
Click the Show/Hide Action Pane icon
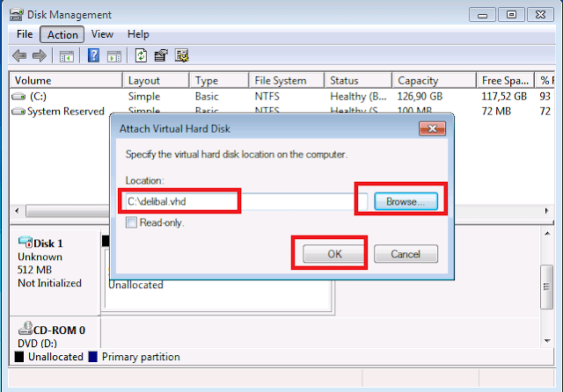pos(113,55)
